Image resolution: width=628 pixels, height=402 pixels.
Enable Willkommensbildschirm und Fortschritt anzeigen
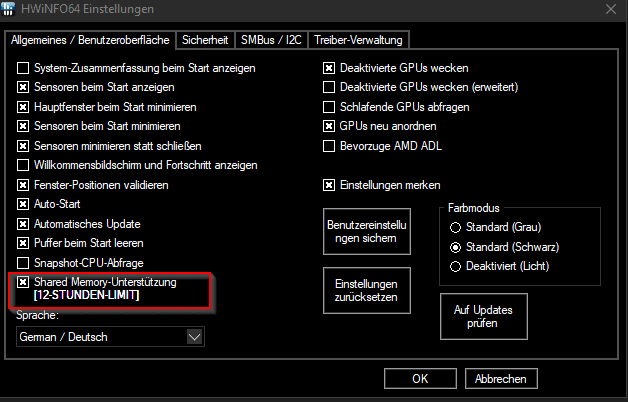coord(23,165)
